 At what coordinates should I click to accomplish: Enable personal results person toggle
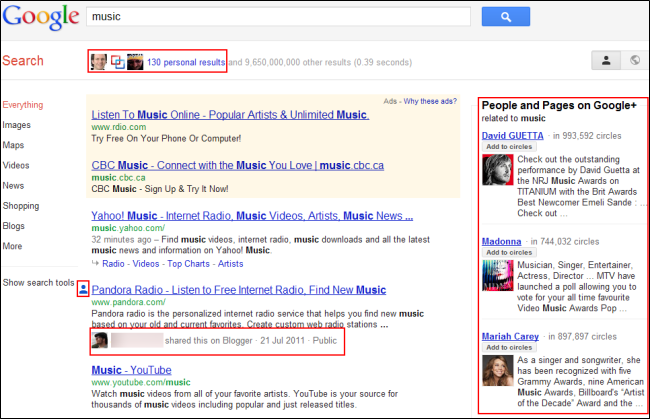606,61
